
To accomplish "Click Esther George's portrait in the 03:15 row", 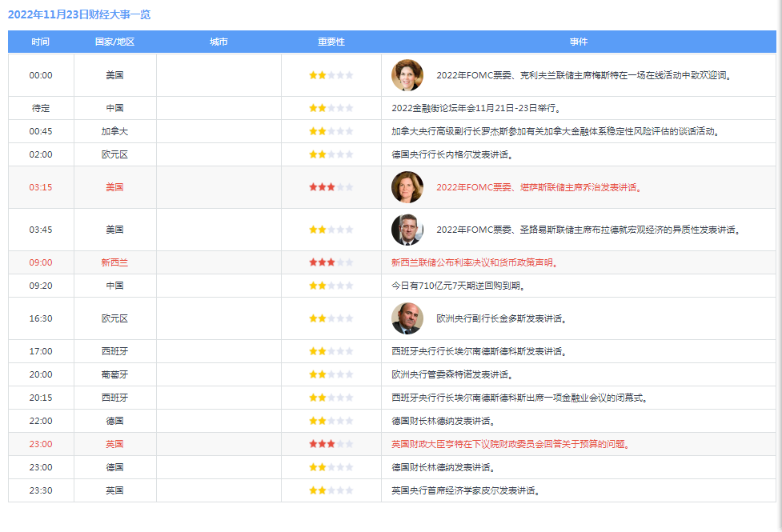I will click(407, 187).
